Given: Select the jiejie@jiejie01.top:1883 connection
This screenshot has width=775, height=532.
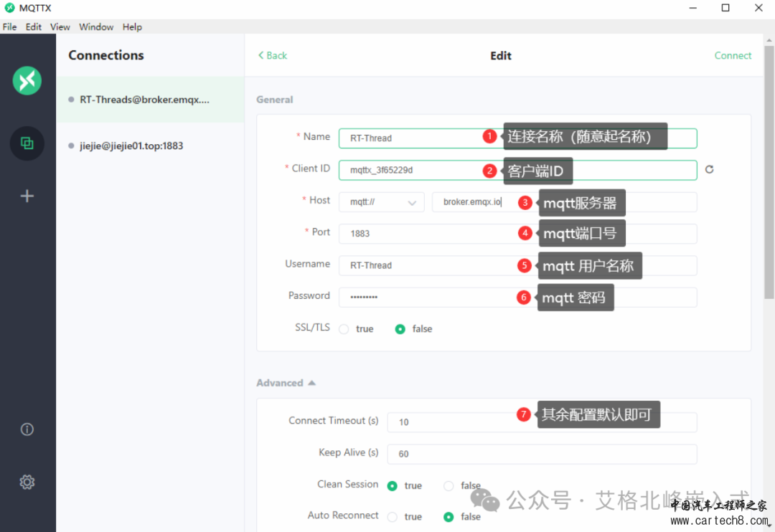Looking at the screenshot, I should pyautogui.click(x=150, y=146).
